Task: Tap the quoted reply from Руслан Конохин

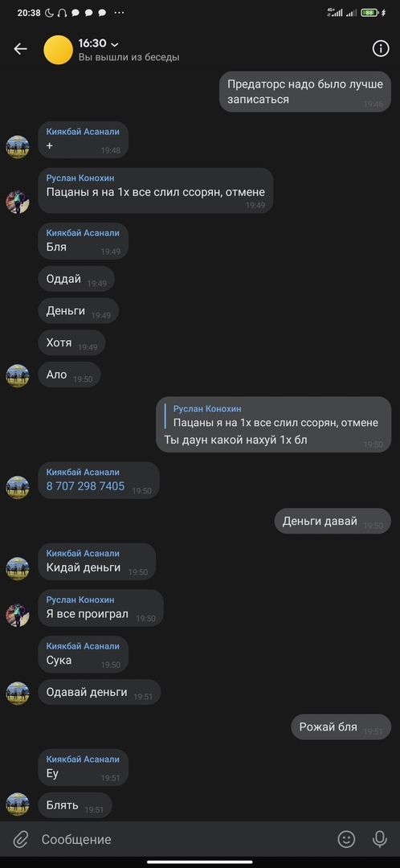Action: click(x=273, y=416)
